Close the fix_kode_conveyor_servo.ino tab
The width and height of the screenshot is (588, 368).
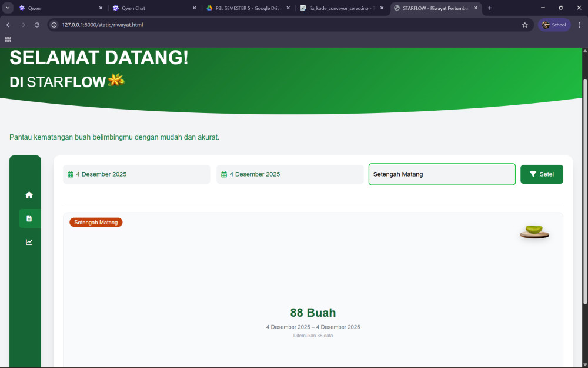pos(382,8)
